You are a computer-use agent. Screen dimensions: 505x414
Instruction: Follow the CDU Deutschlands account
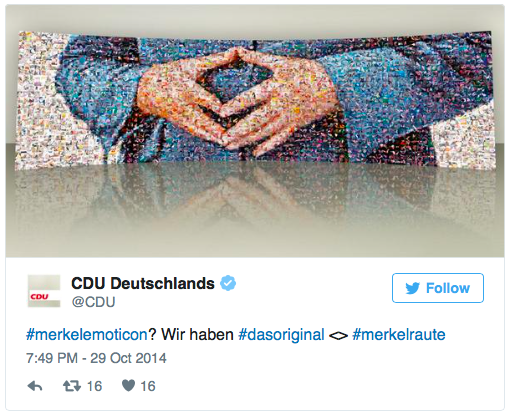point(438,288)
